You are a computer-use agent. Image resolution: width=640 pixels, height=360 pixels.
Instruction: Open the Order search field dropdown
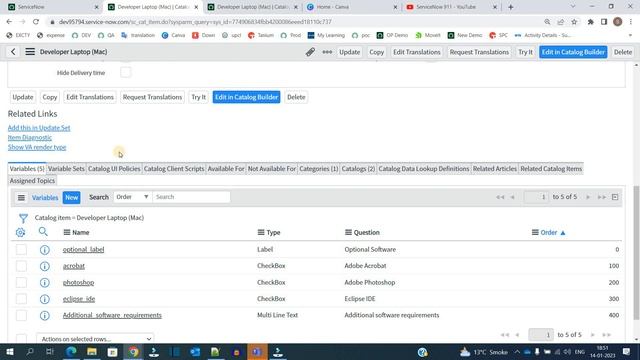(x=132, y=197)
